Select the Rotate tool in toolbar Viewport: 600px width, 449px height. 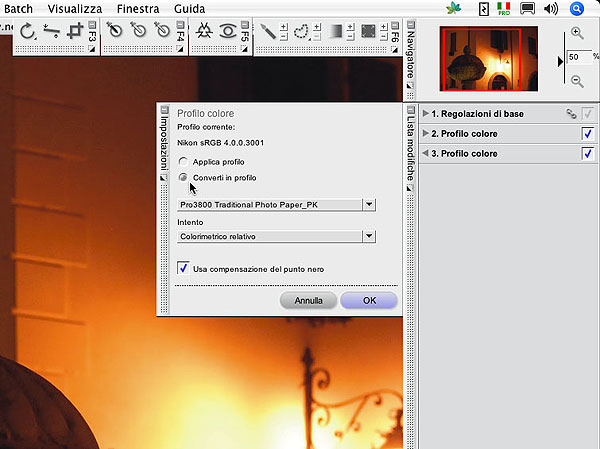(27, 31)
